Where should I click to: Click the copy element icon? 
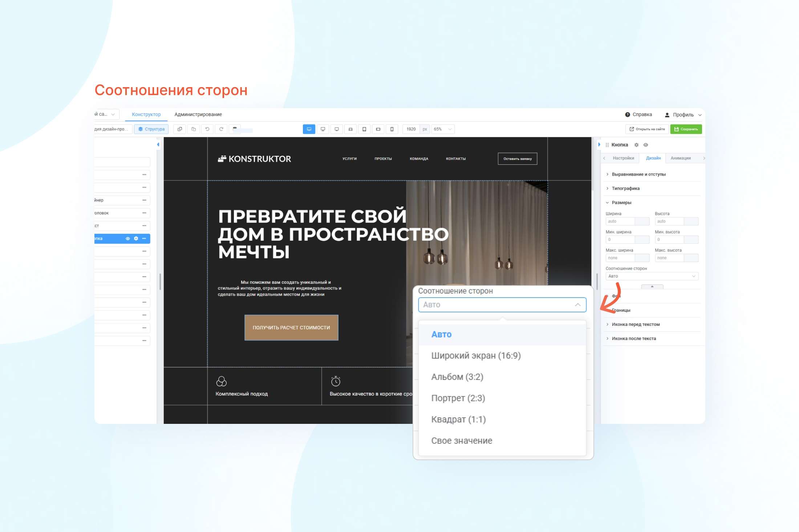pos(180,129)
